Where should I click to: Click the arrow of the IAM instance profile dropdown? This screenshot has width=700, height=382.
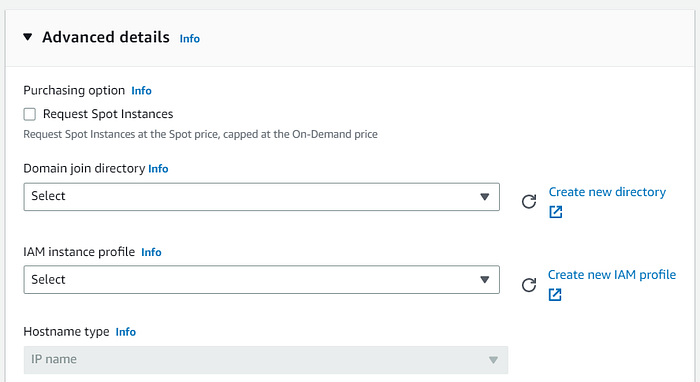tap(484, 280)
